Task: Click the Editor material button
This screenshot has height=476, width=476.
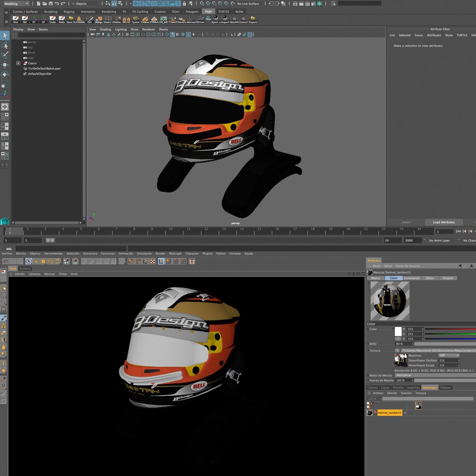Action: click(x=430, y=278)
